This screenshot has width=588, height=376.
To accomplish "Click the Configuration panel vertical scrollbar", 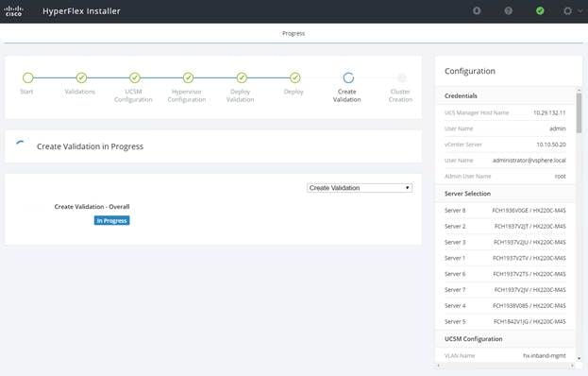I will tap(579, 112).
